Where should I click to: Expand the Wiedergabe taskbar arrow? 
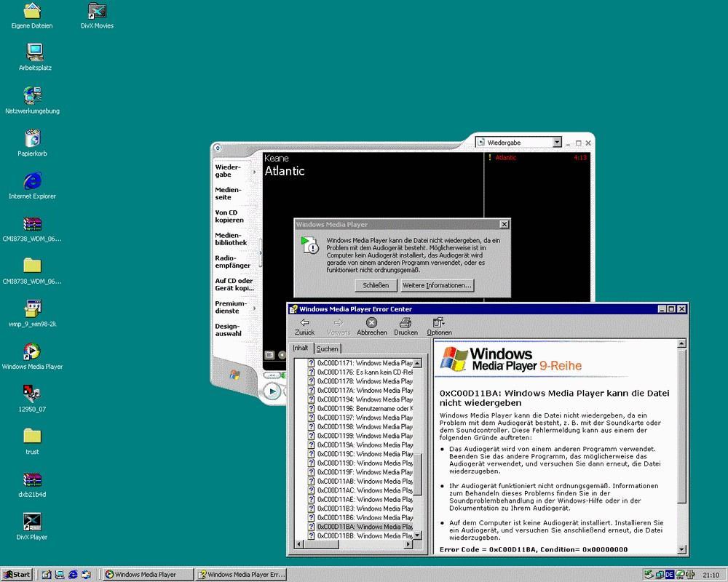tap(254, 172)
